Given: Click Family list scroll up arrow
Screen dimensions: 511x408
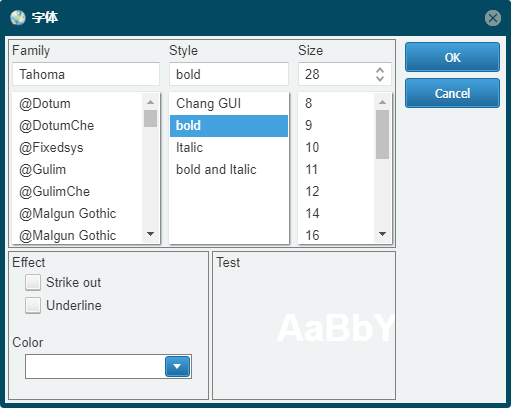Looking at the screenshot, I should [151, 102].
